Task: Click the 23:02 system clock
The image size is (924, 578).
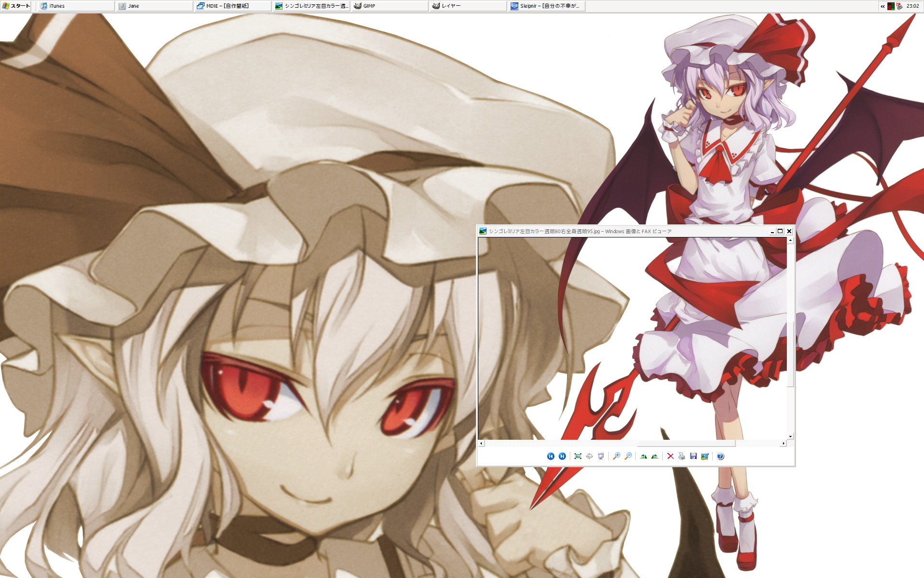Action: tap(912, 6)
